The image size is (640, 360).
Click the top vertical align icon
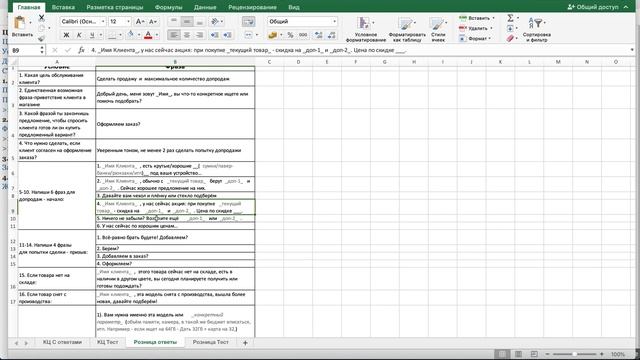(x=174, y=21)
